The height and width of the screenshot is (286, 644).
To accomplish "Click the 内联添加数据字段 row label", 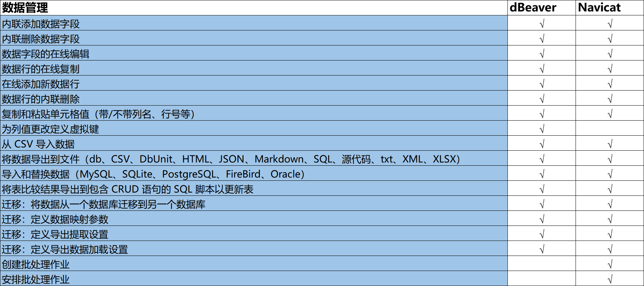I will (41, 24).
